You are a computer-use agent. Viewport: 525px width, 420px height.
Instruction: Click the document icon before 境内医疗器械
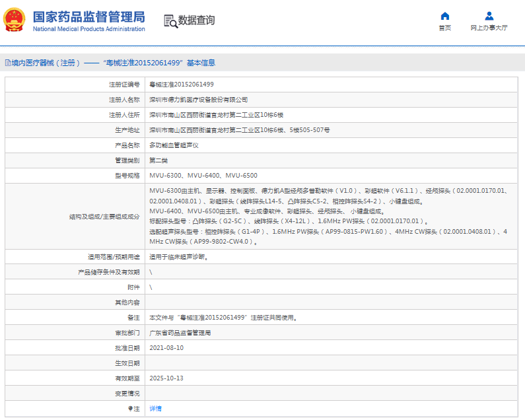pos(8,63)
